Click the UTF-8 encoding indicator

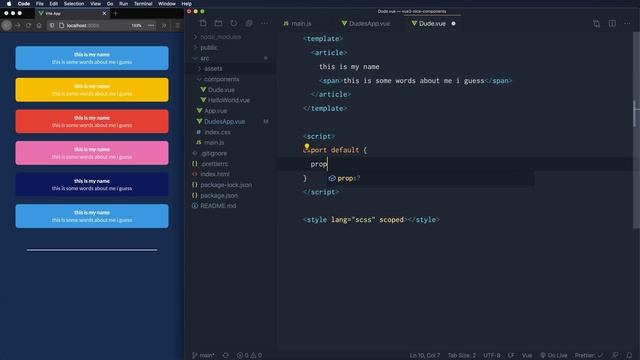click(x=492, y=356)
